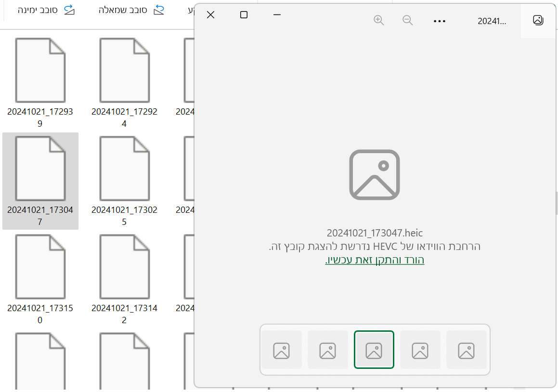Zoom out of the photo
This screenshot has height=392, width=558.
(x=407, y=20)
